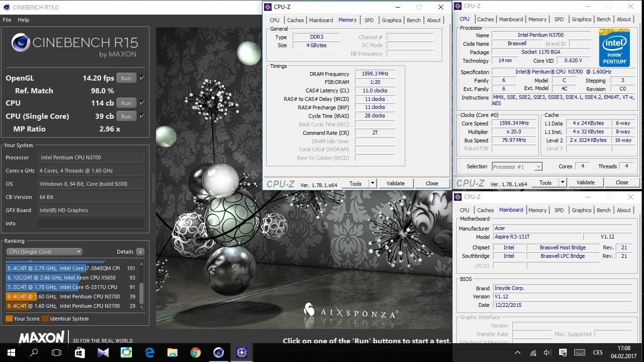The width and height of the screenshot is (644, 362).
Task: Open the touch keyboard tray icon
Action: point(579,353)
